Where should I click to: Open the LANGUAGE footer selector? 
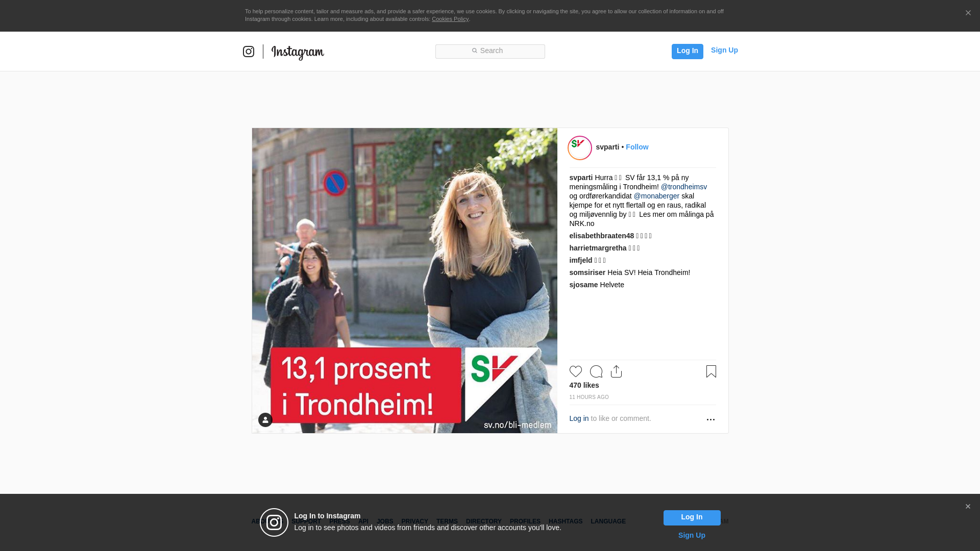coord(608,521)
